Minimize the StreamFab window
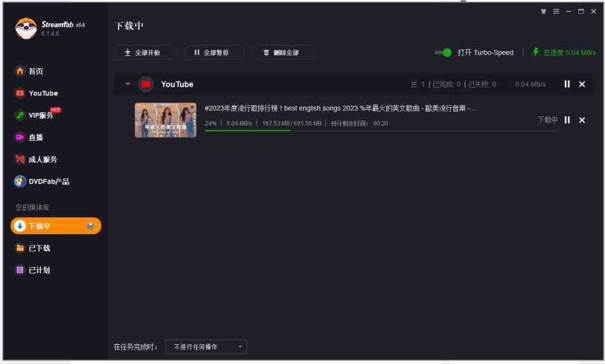The image size is (605, 364). tap(569, 11)
